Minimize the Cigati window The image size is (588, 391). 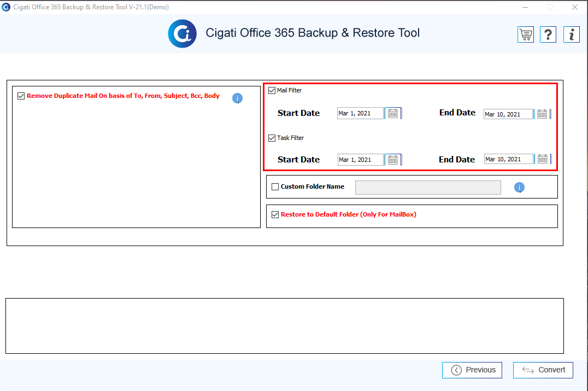coord(525,7)
